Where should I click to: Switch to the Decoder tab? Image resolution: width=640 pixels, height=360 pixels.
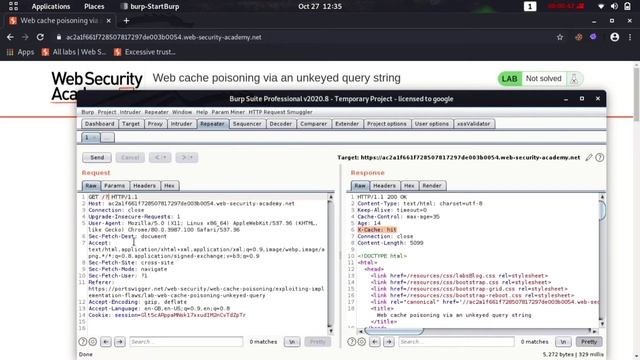coord(281,124)
